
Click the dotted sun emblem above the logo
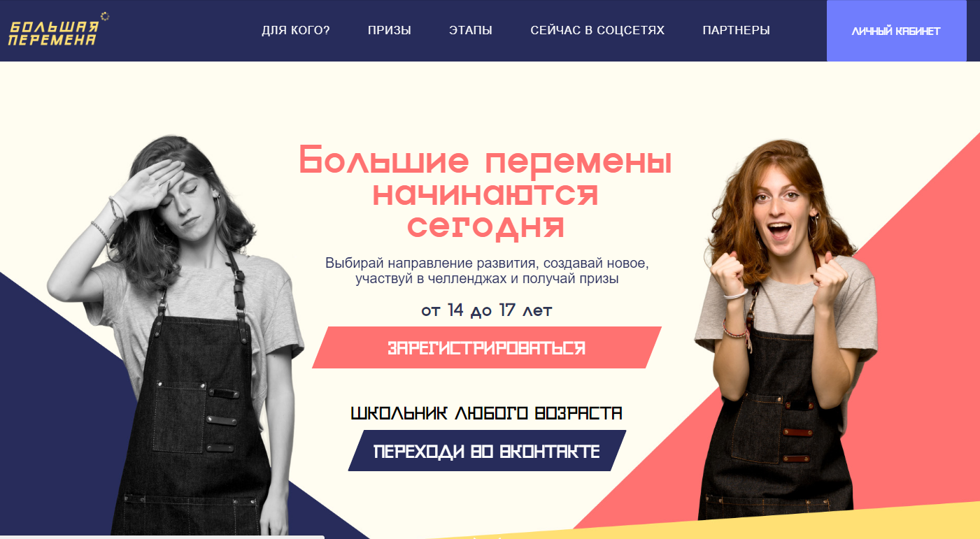(106, 15)
